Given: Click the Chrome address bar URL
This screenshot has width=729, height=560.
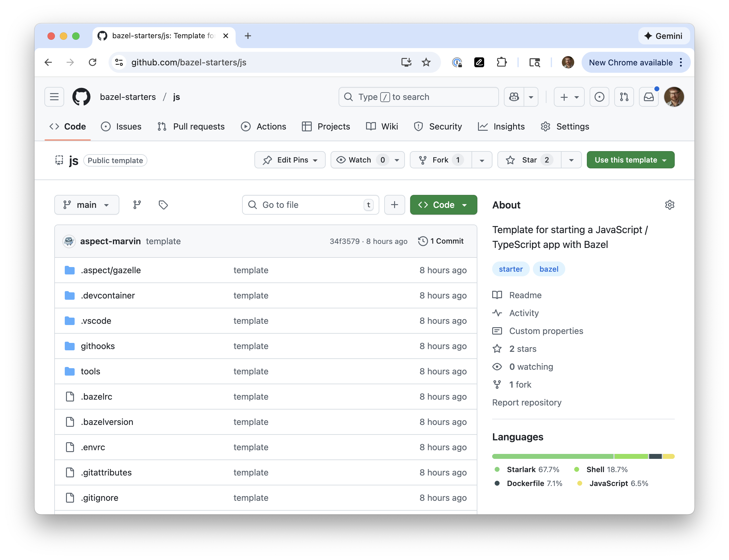Looking at the screenshot, I should click(189, 62).
